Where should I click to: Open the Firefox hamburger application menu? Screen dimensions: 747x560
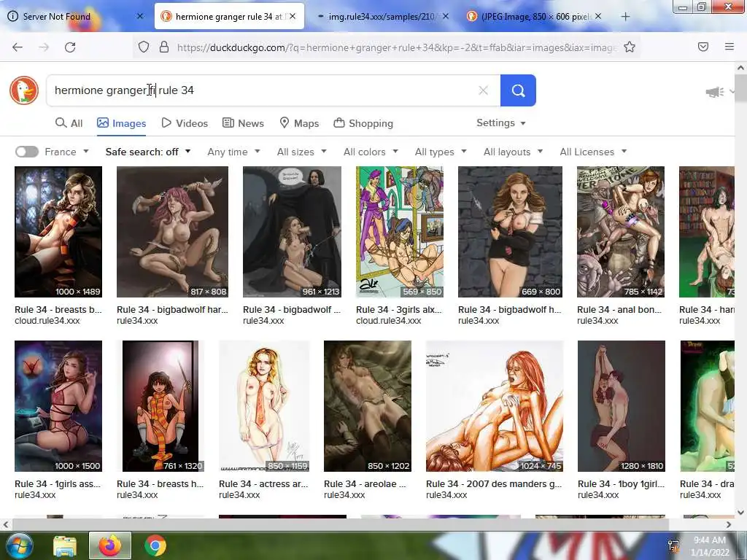tap(729, 47)
